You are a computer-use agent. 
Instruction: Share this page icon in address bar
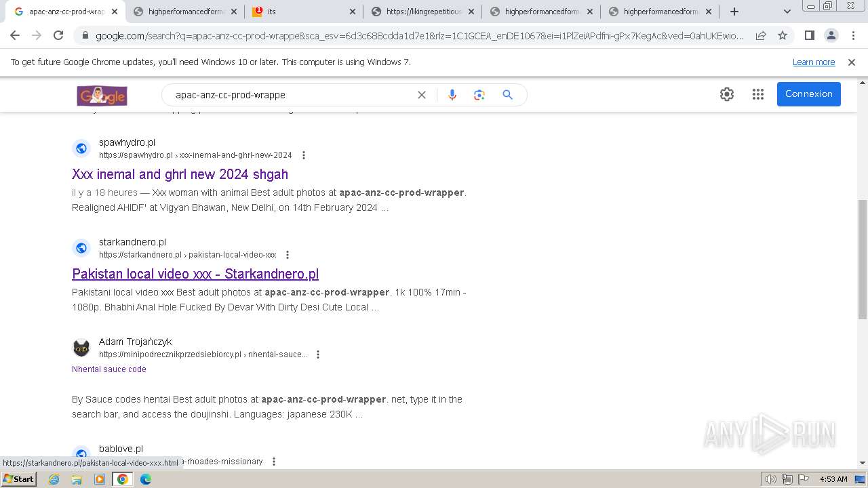point(761,36)
